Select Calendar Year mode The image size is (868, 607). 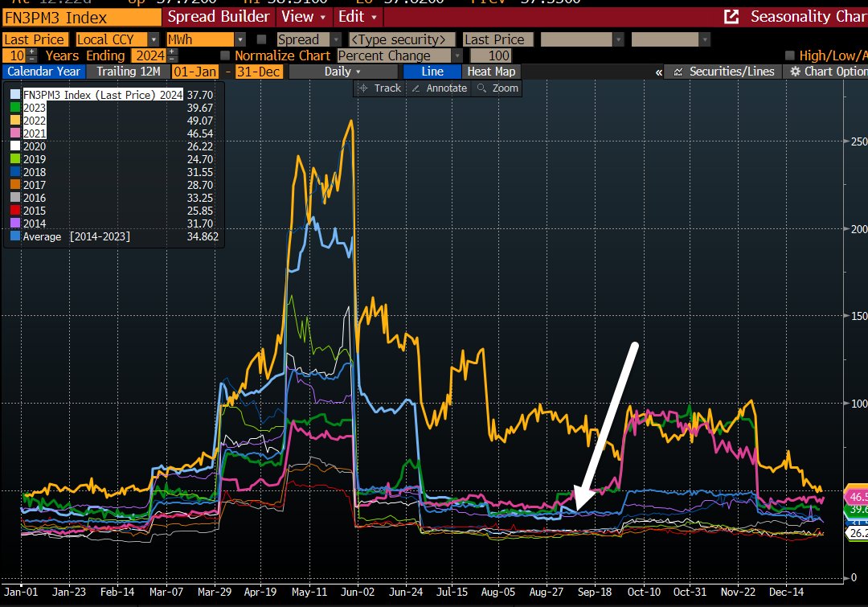coord(43,72)
